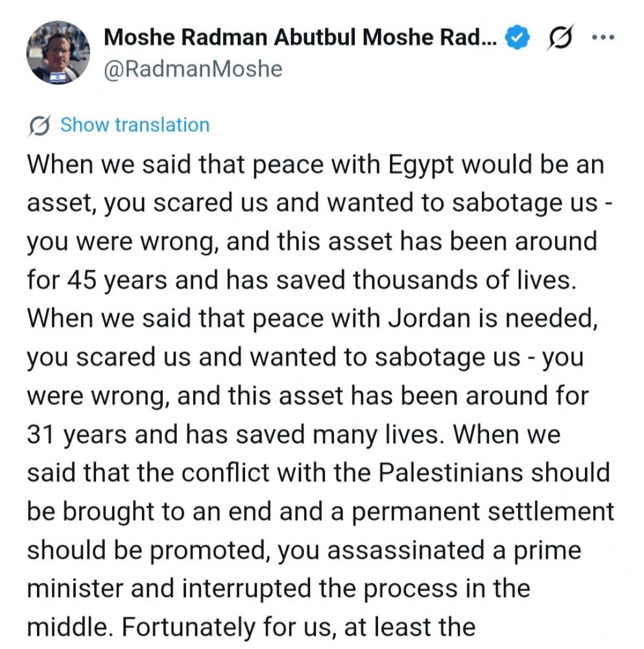Tap the Grok icon next to verified badge
This screenshot has width=644, height=649.
coord(558,39)
